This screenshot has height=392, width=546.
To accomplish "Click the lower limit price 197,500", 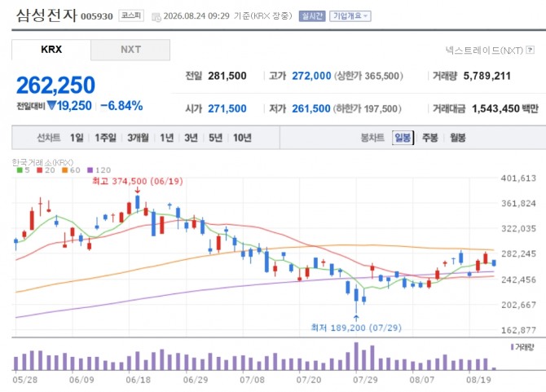I will coord(380,108).
